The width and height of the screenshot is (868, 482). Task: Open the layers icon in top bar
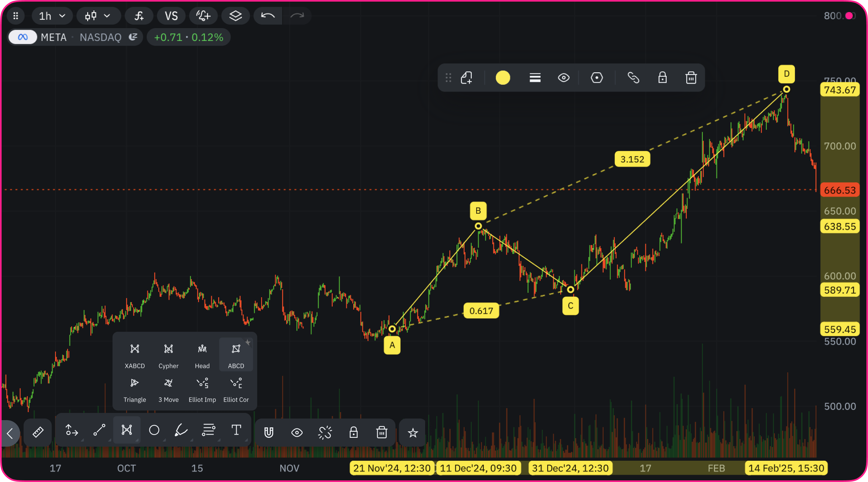235,16
